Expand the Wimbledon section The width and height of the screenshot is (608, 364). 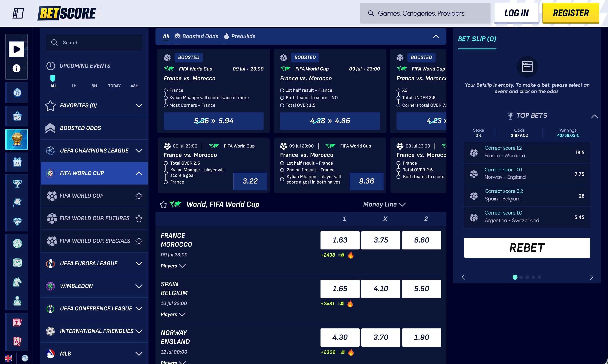[x=94, y=286]
